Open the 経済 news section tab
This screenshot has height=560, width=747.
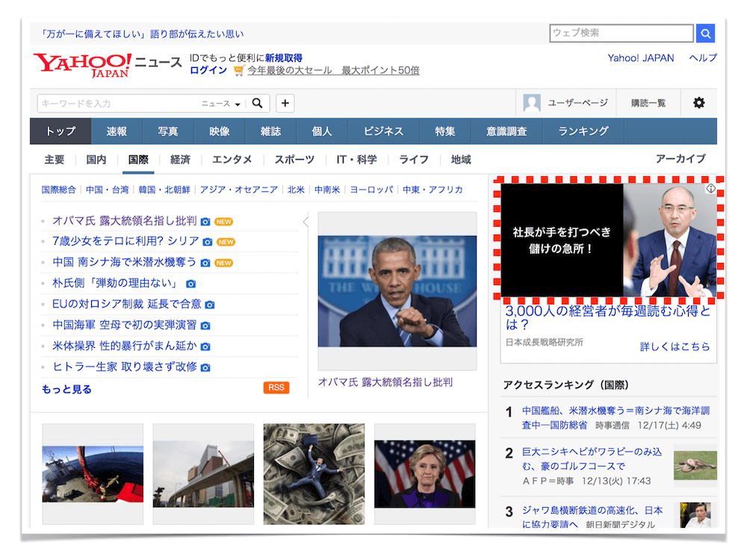[179, 159]
